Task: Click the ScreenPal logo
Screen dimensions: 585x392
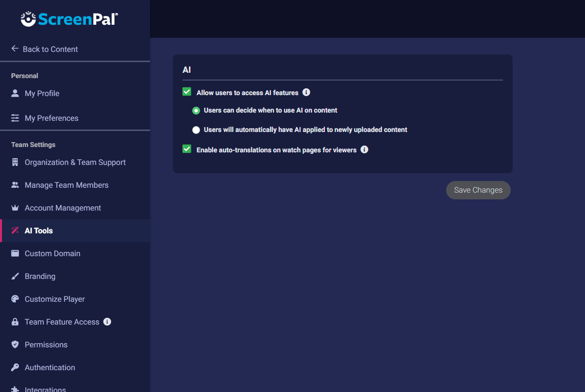Action: click(x=69, y=19)
